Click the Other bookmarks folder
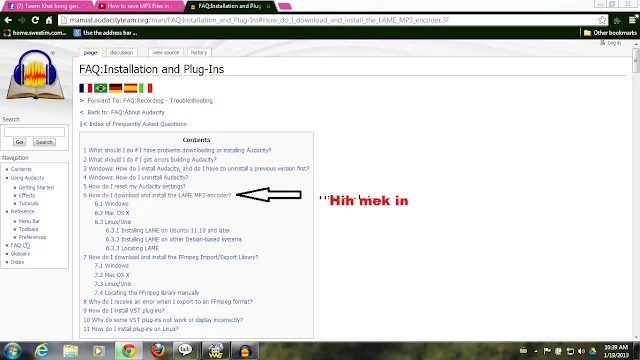The image size is (640, 360). pyautogui.click(x=610, y=33)
